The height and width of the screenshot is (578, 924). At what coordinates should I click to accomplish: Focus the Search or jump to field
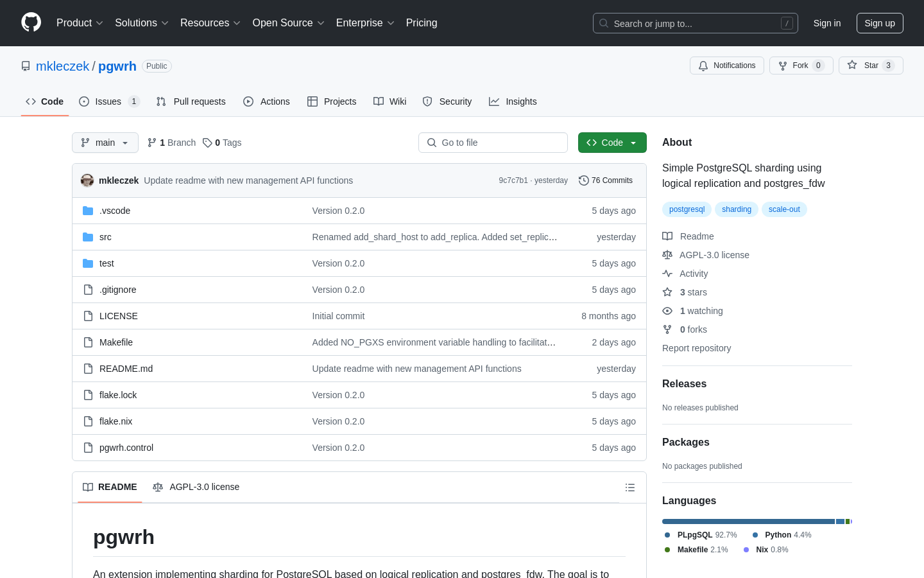pyautogui.click(x=696, y=23)
